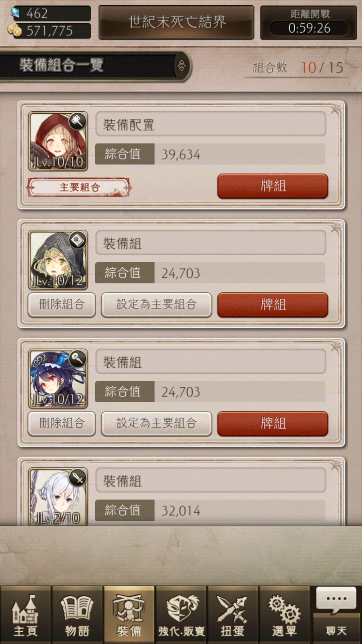Open the 選單 gears menu icon
The image size is (362, 644).
pos(284,615)
